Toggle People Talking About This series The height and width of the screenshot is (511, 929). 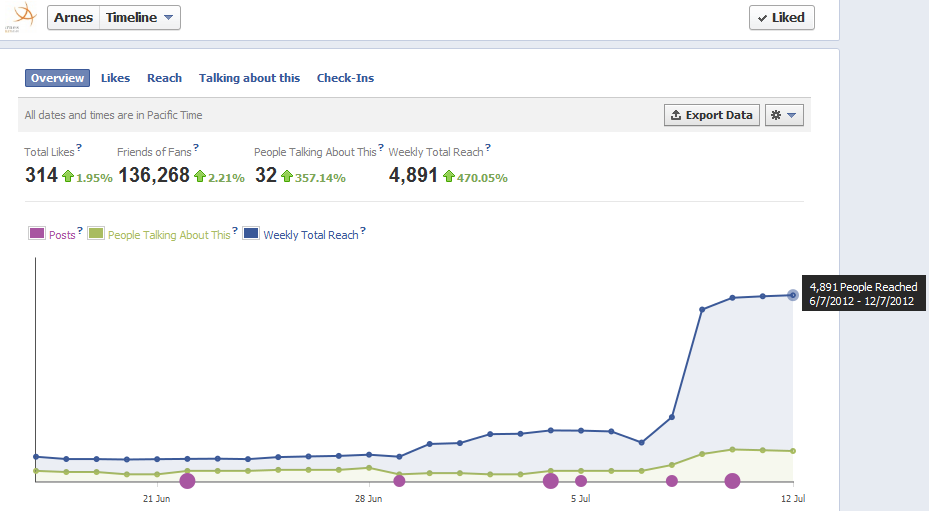[96, 234]
